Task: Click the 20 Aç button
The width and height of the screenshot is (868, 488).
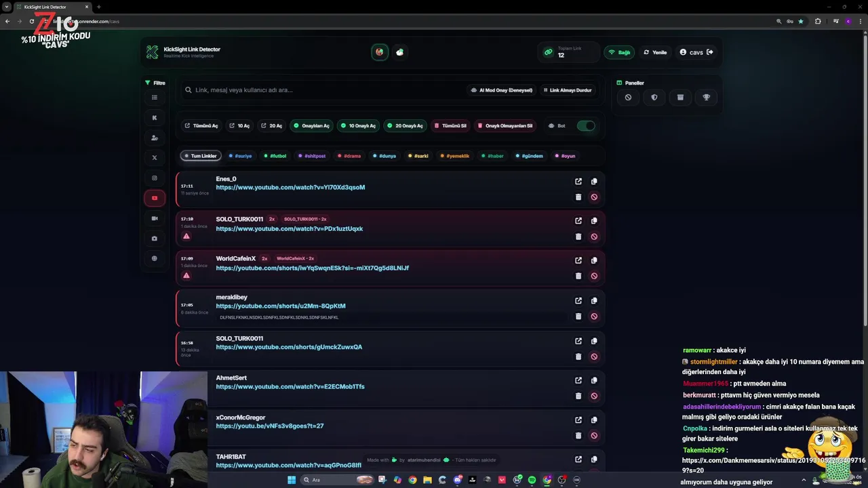Action: coord(271,126)
